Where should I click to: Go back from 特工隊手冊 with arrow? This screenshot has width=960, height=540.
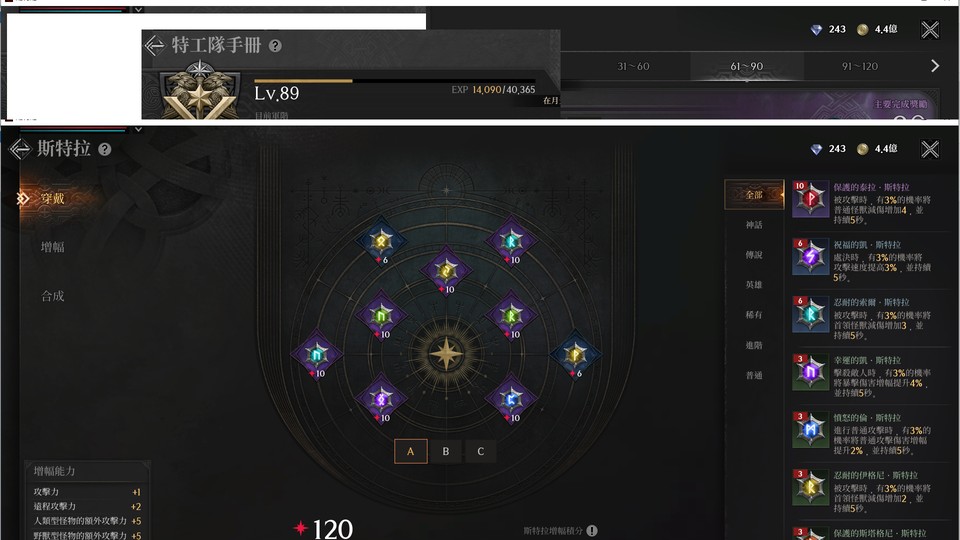click(x=154, y=45)
